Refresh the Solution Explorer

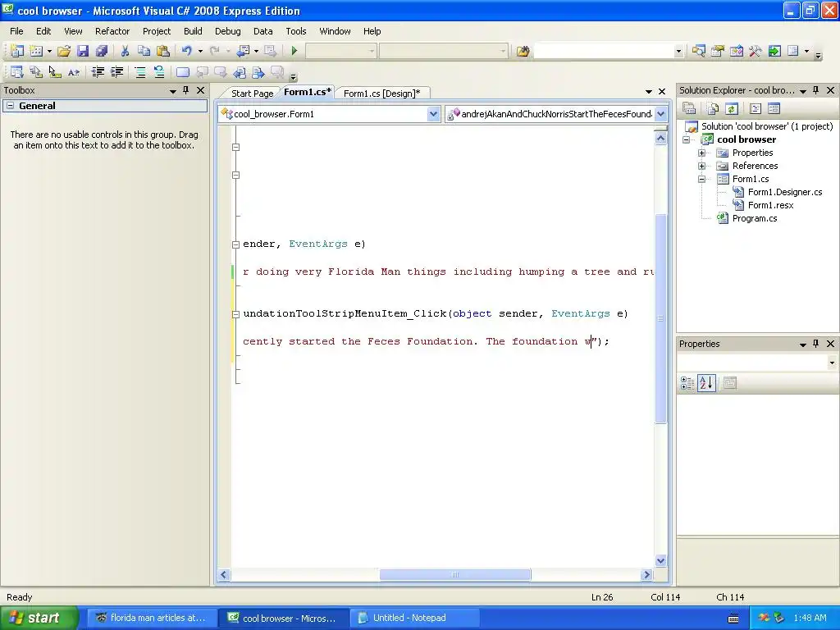point(732,109)
